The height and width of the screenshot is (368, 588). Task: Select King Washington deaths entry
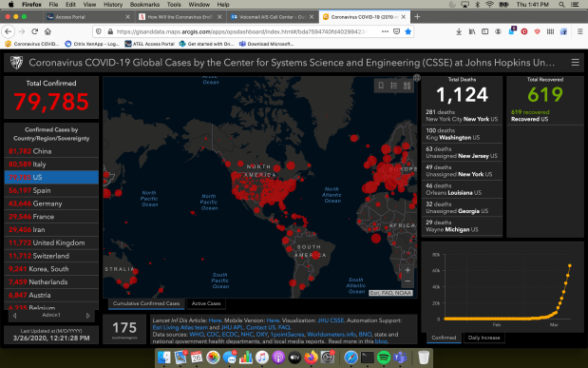462,134
